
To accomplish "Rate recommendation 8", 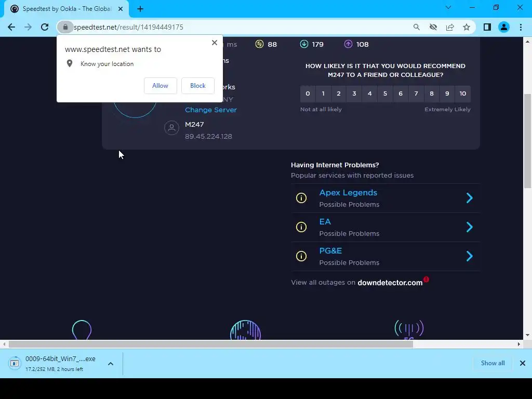I will pos(432,94).
